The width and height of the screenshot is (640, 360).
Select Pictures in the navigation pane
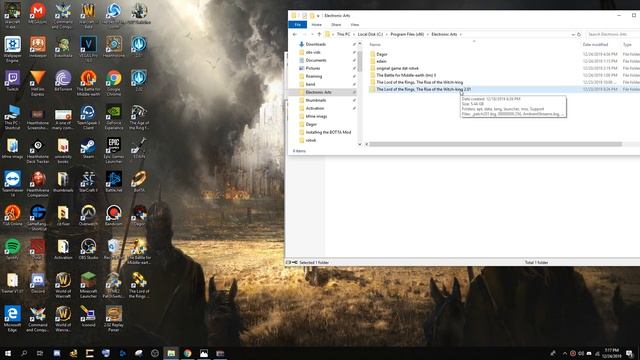(313, 68)
